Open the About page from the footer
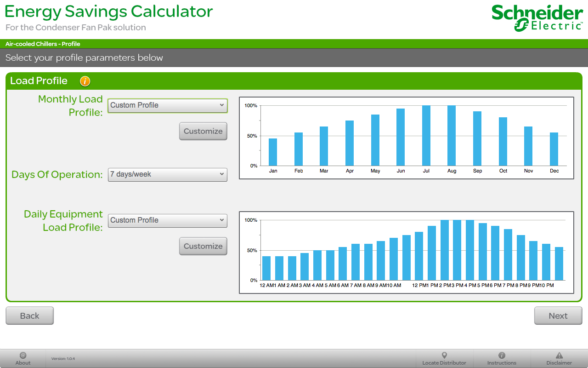 pyautogui.click(x=23, y=359)
